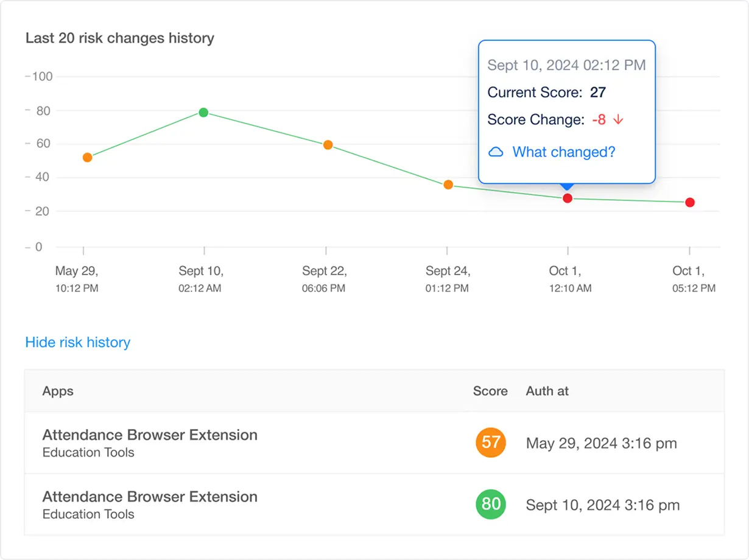Click the orange 57 score badge
The width and height of the screenshot is (749, 560).
click(490, 443)
